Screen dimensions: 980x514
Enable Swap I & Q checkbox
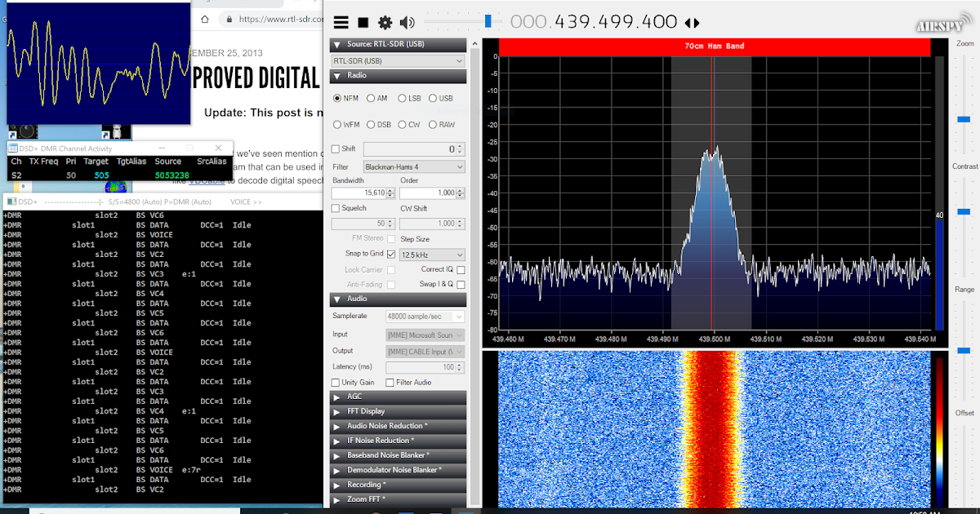tap(461, 285)
